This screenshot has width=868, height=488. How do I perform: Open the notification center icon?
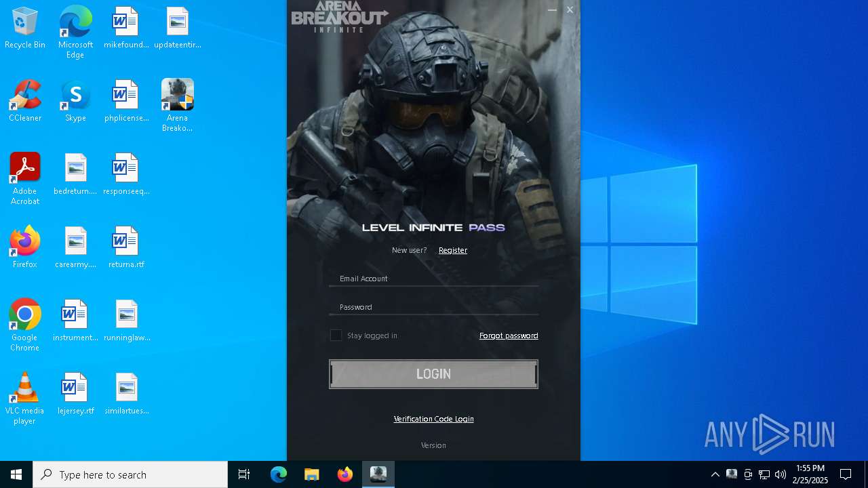[x=846, y=474]
